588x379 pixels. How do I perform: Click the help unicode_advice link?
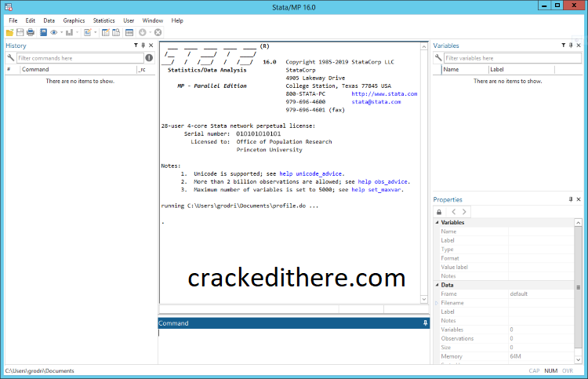pyautogui.click(x=310, y=173)
